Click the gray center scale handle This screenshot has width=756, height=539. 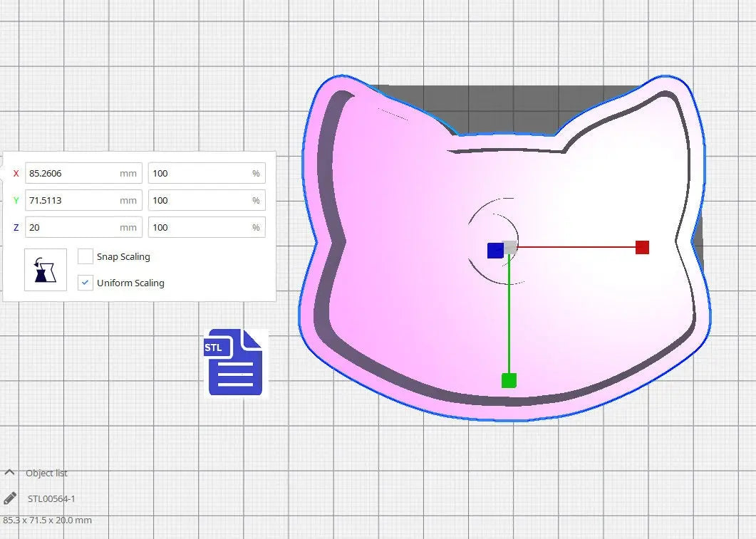[x=510, y=246]
